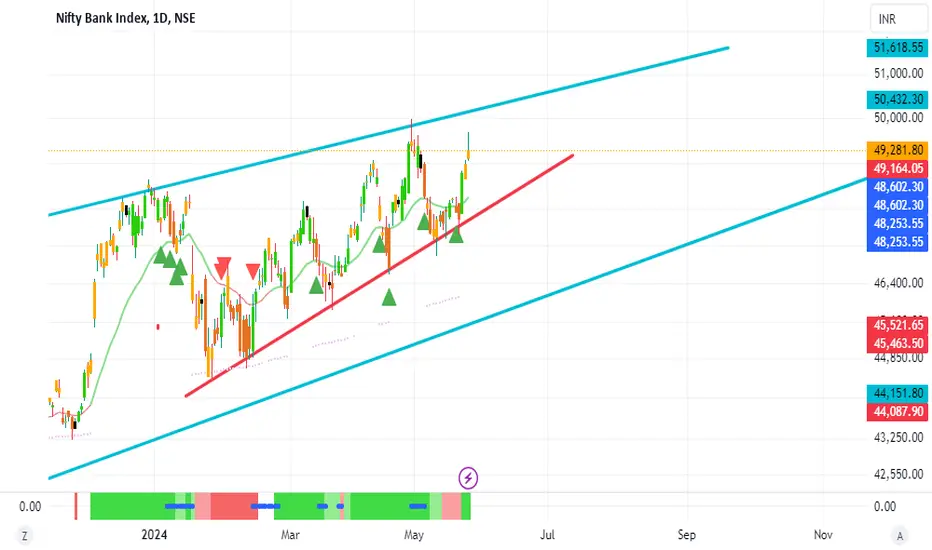This screenshot has height=550, width=932.
Task: Click the red 49,164.05 price label
Action: (898, 168)
